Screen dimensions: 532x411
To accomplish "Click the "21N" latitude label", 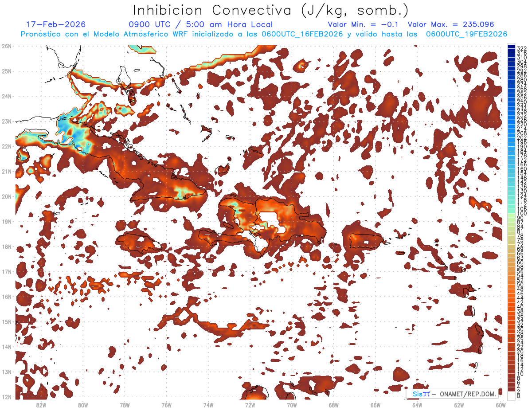I will [7, 171].
